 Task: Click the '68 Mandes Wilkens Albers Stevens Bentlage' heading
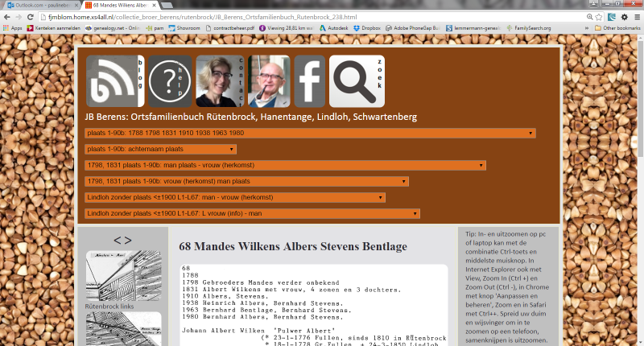(293, 246)
